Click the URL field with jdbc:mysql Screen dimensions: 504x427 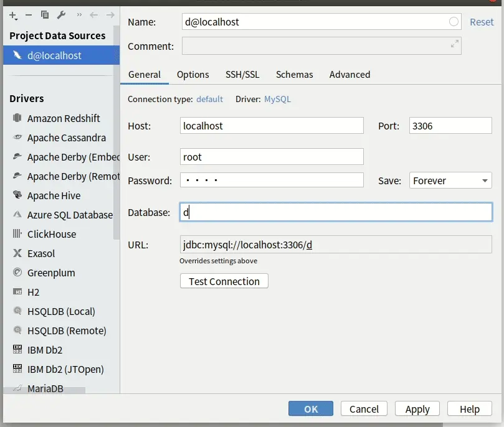336,245
